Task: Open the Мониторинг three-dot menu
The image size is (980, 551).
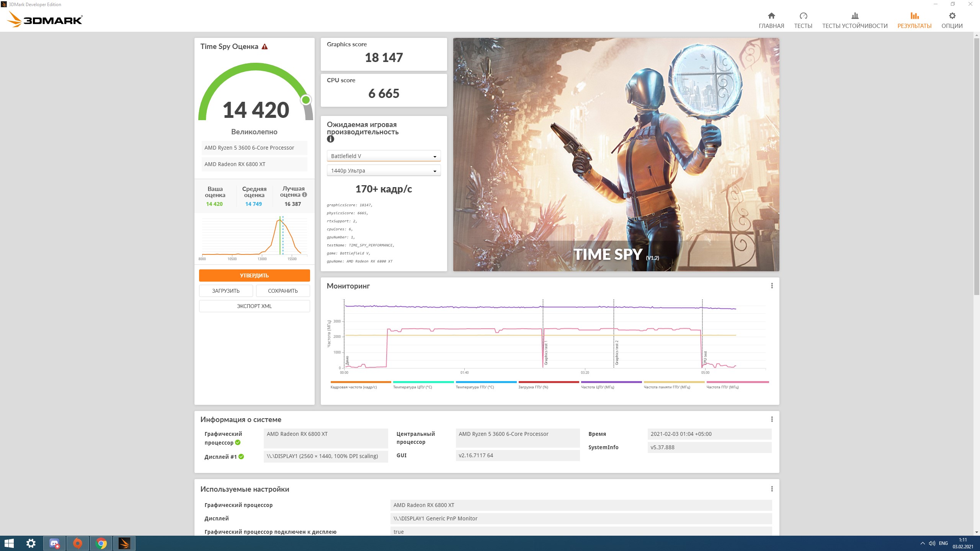Action: [772, 286]
